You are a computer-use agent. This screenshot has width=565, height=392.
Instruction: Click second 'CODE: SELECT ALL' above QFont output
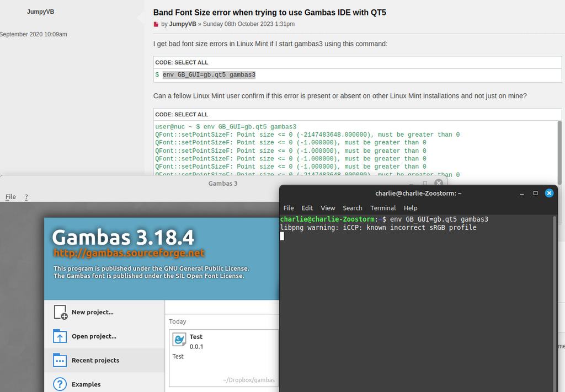click(x=182, y=115)
